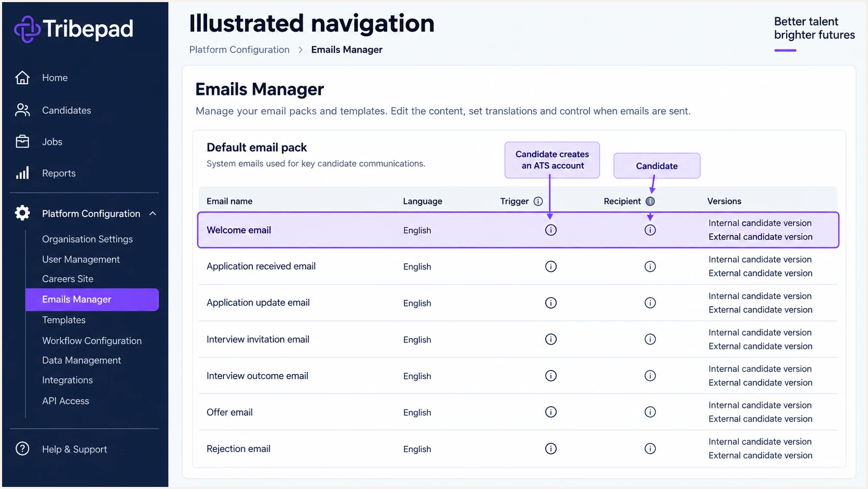
Task: Click the Interview invitation email name
Action: (258, 339)
